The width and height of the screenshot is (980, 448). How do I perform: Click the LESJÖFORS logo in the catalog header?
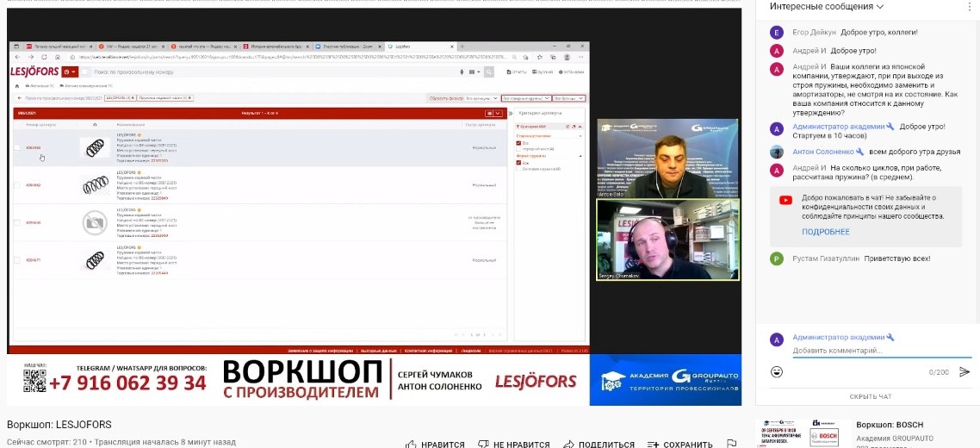(x=35, y=72)
